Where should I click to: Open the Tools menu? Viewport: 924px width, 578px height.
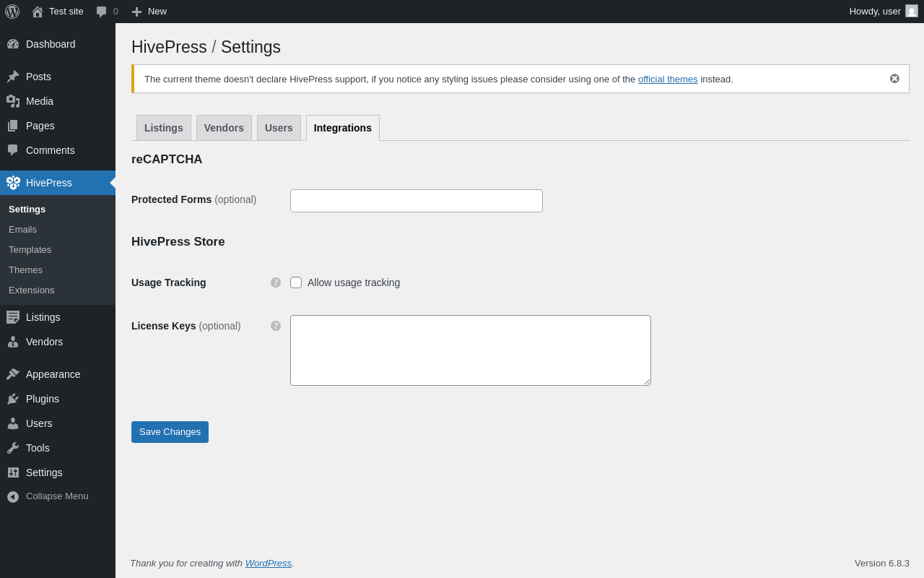click(x=38, y=448)
